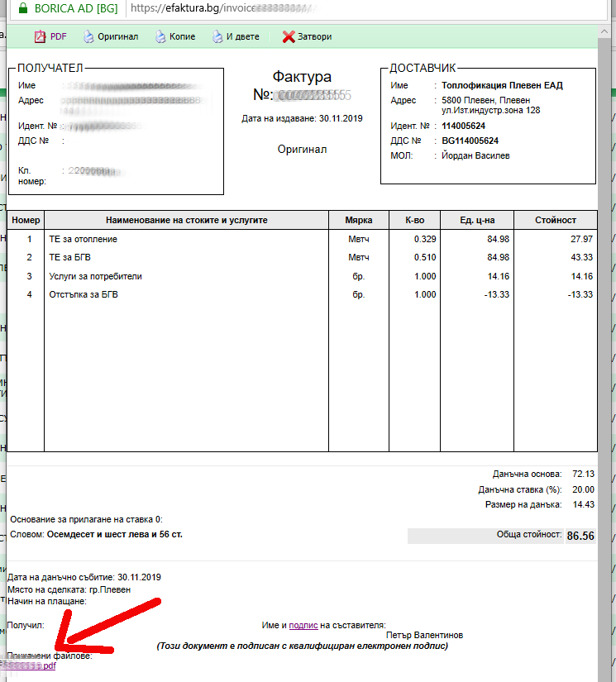Select 'Услуги за потребители' row text
The width and height of the screenshot is (616, 682).
click(95, 276)
